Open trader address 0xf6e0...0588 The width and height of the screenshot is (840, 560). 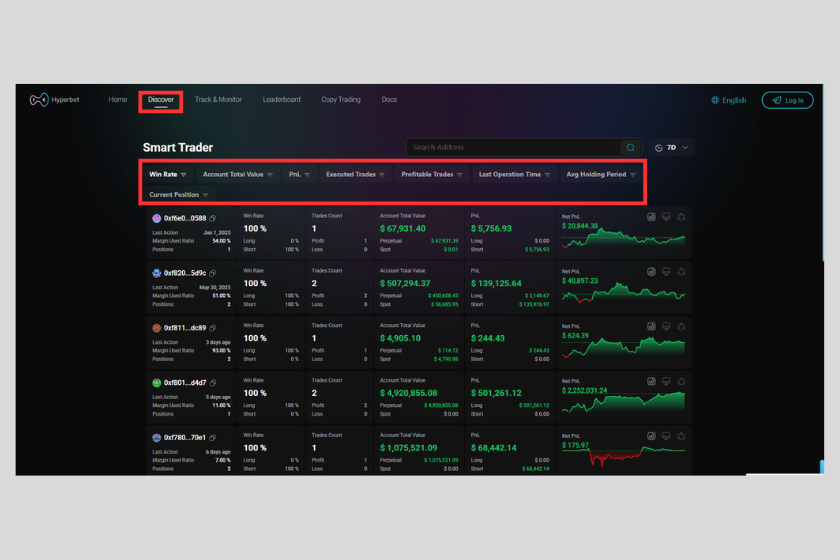pyautogui.click(x=185, y=219)
